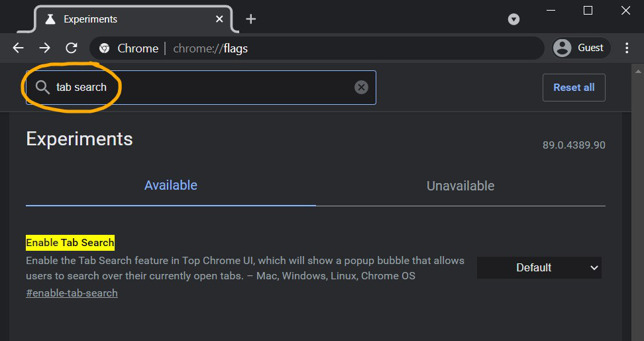
Task: Open the #enable-tab-search link
Action: click(x=72, y=293)
